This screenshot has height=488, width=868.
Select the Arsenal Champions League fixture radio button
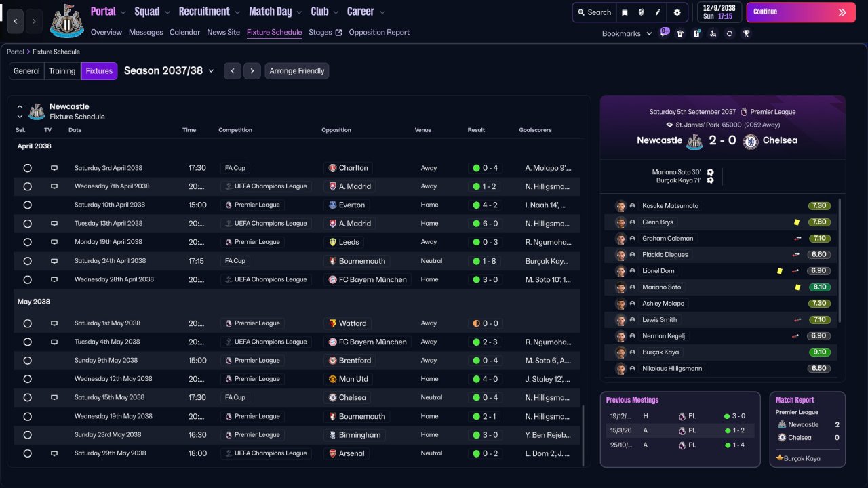click(x=27, y=453)
